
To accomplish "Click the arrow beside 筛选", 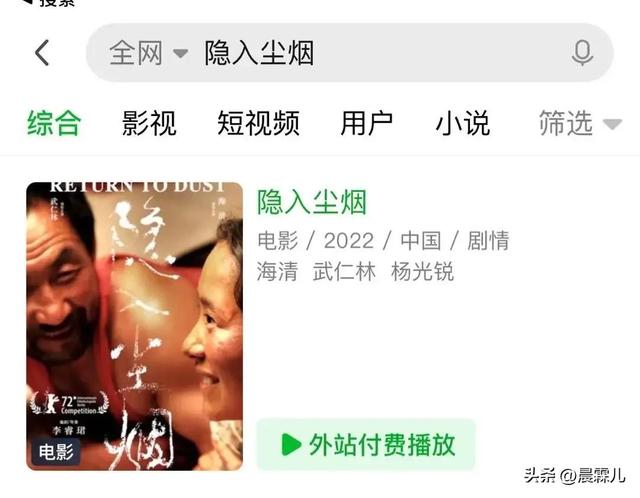I will tap(612, 124).
